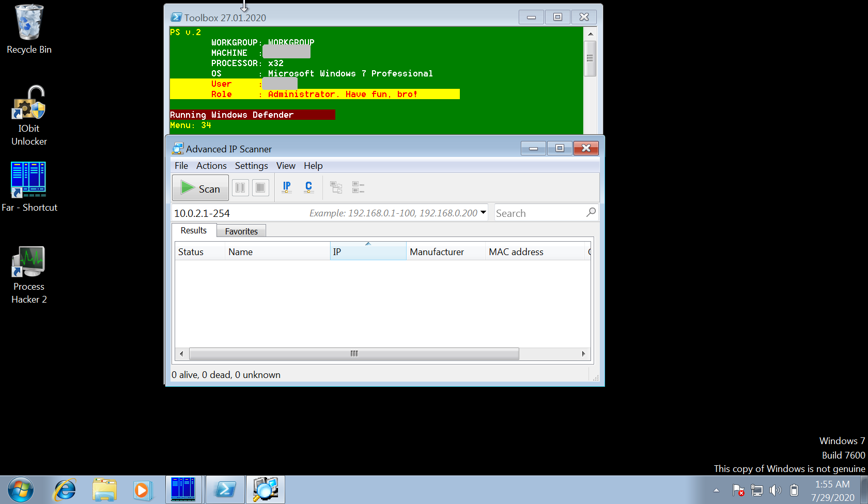
Task: Launch Internet Explorer from the taskbar
Action: pyautogui.click(x=65, y=490)
